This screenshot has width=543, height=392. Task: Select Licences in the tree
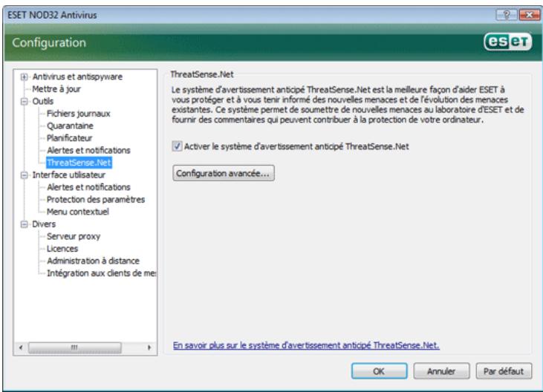point(62,249)
